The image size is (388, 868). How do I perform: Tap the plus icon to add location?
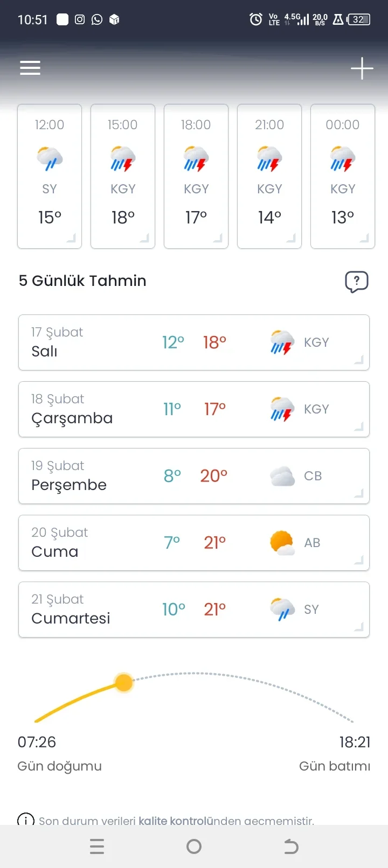[x=362, y=68]
